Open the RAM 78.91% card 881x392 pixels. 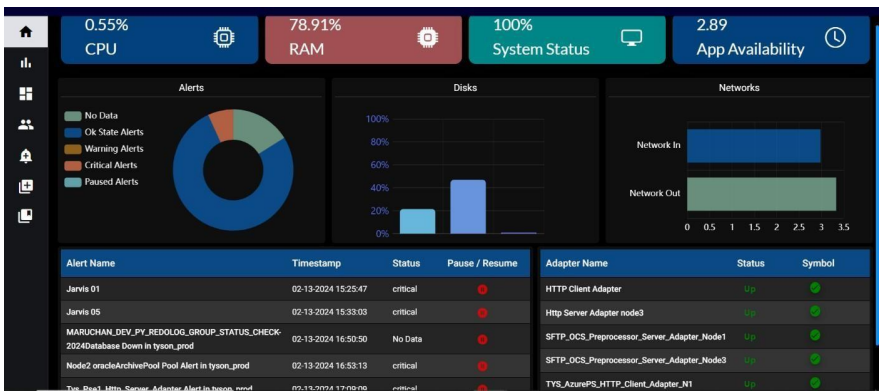[363, 39]
